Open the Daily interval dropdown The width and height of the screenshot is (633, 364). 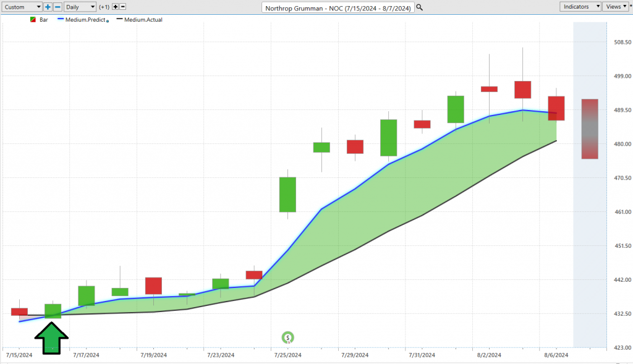click(80, 7)
